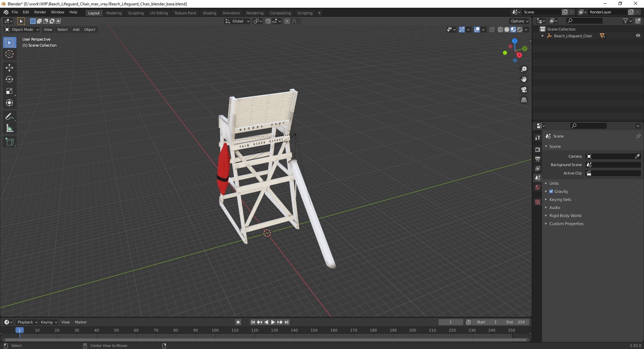The image size is (644, 349).
Task: Click the Camera selection field
Action: click(613, 156)
